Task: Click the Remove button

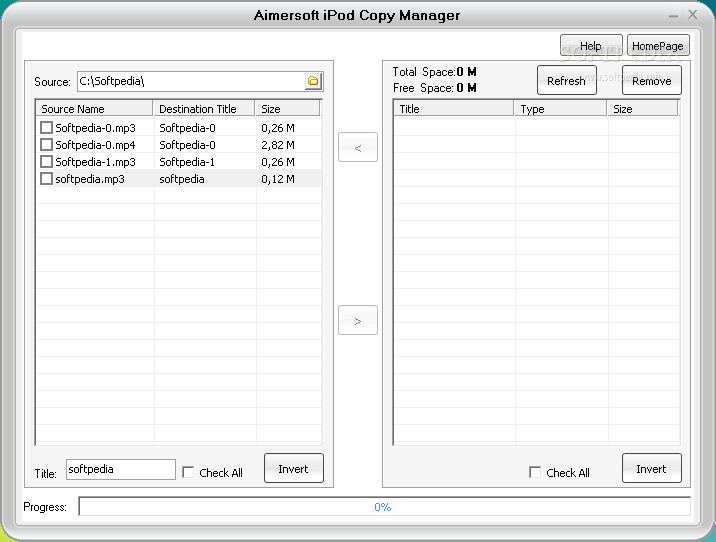Action: [652, 81]
